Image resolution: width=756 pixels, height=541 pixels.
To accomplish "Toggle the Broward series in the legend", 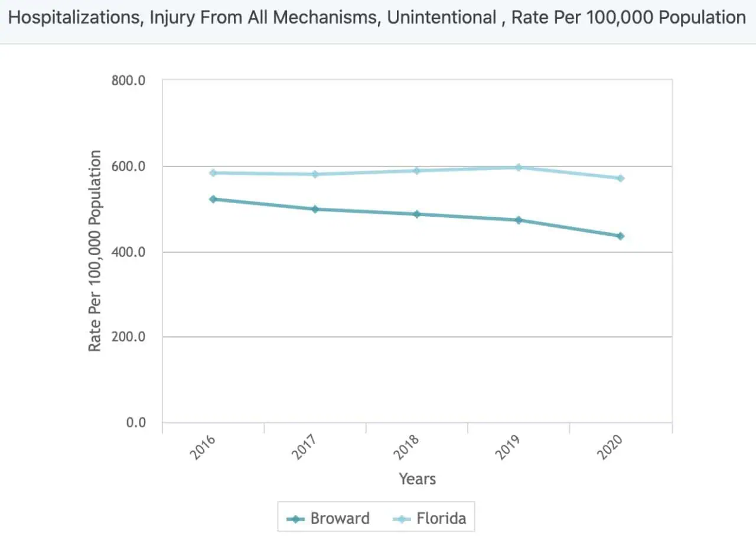I will point(340,519).
